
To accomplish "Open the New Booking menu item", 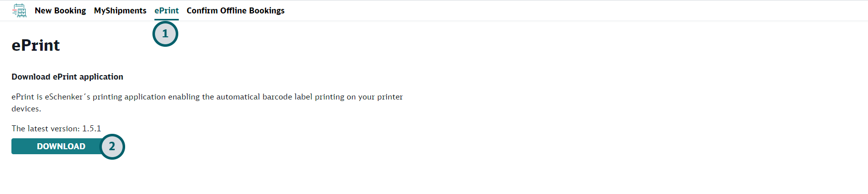I will [x=60, y=10].
